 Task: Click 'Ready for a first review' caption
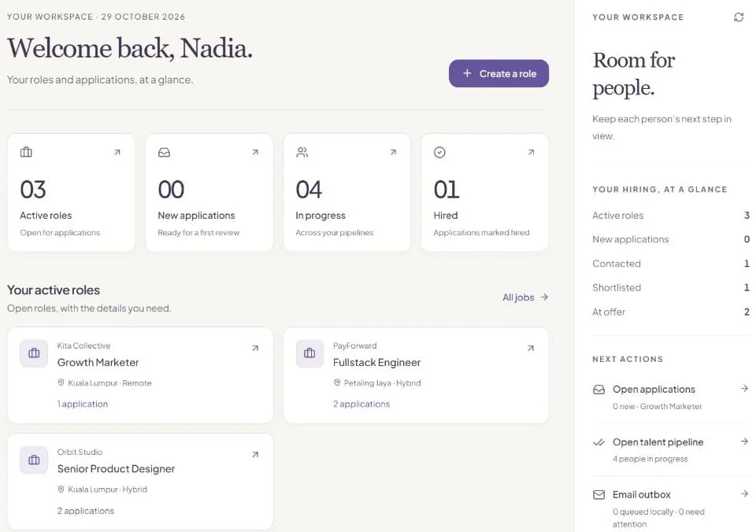198,233
